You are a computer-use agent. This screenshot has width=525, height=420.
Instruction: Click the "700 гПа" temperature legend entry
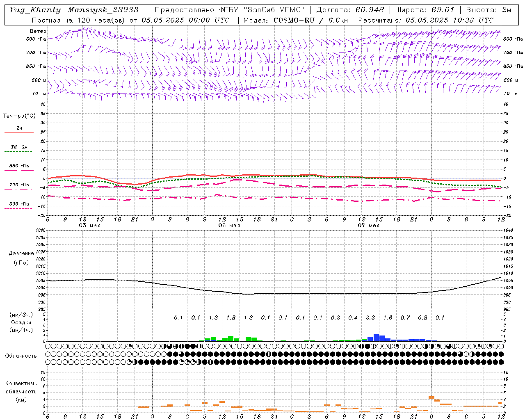point(19,185)
